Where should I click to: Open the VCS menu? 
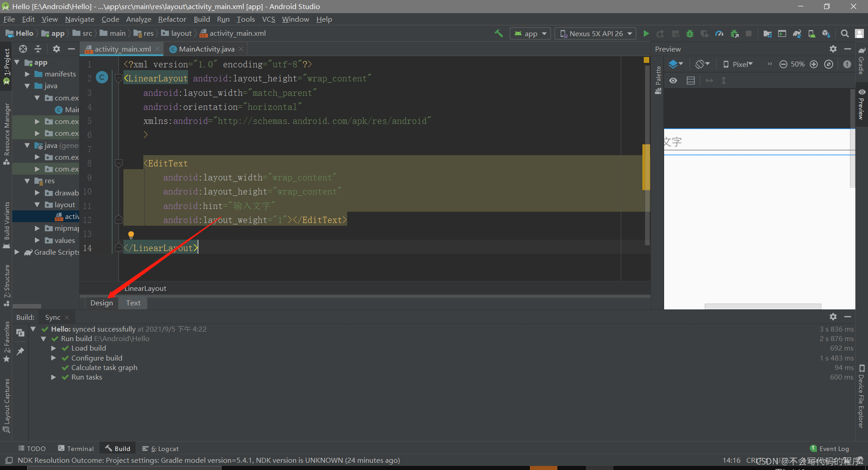pos(269,19)
